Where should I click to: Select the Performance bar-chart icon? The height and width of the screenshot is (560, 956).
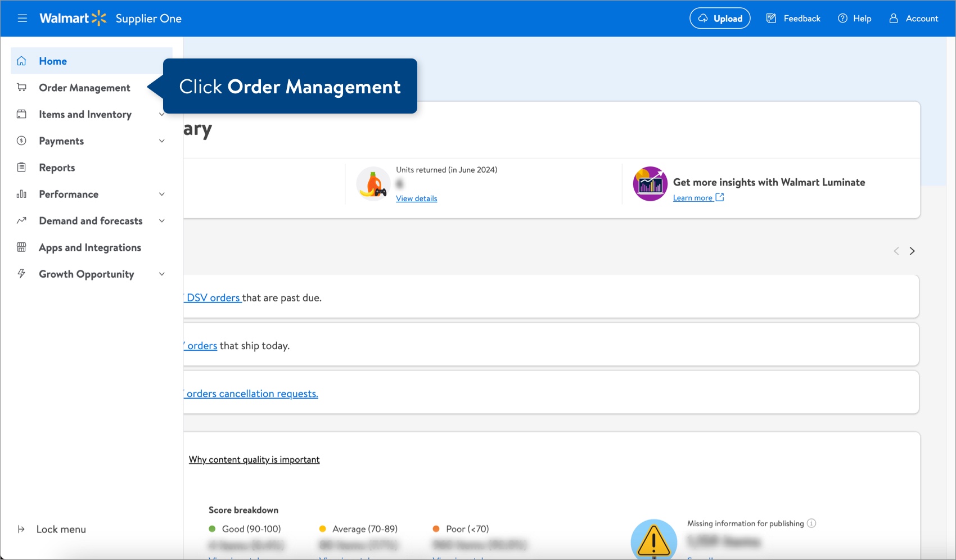pyautogui.click(x=21, y=194)
